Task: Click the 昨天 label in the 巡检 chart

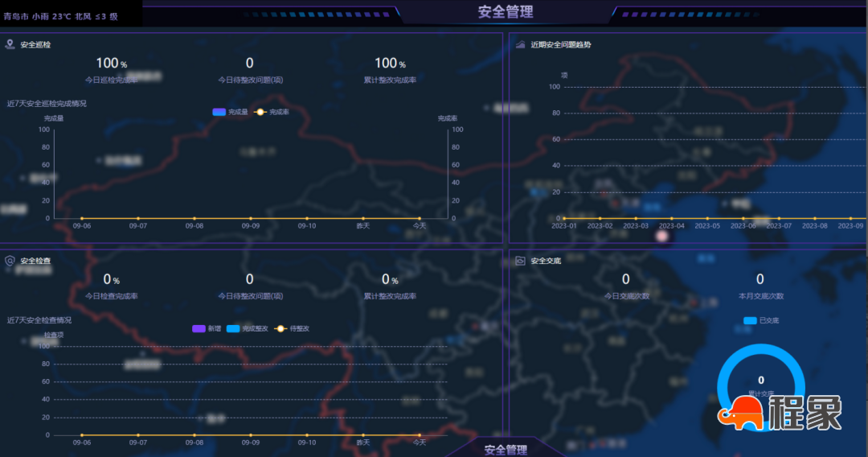Action: (x=363, y=226)
